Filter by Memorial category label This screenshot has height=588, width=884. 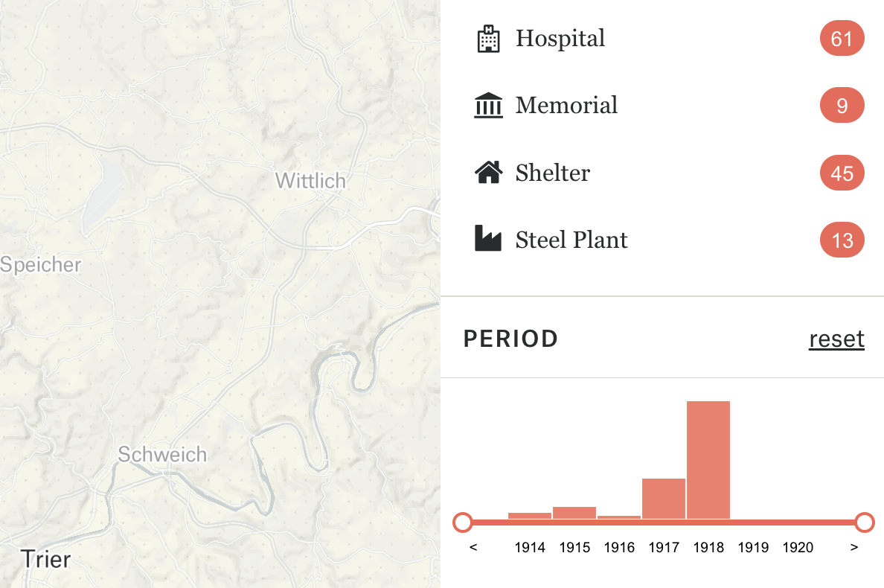tap(566, 106)
